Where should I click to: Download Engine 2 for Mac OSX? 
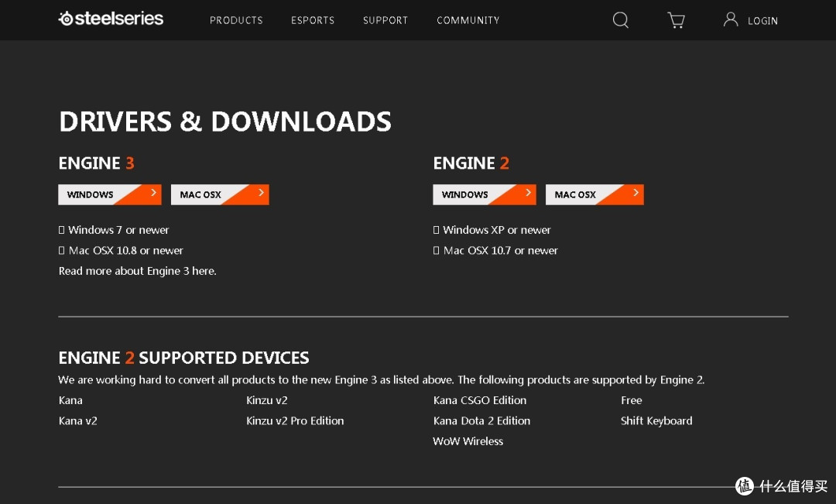coord(594,194)
